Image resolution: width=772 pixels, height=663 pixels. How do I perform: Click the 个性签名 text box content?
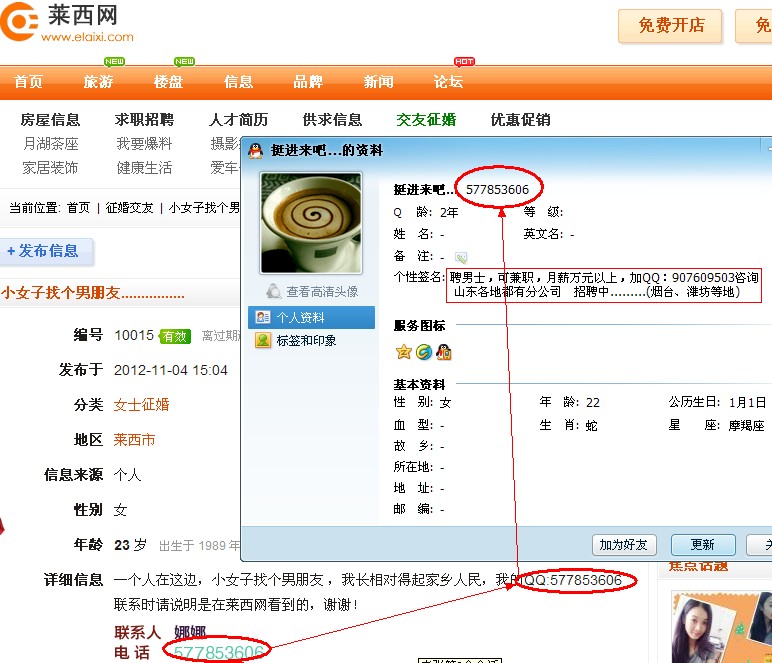coord(604,284)
